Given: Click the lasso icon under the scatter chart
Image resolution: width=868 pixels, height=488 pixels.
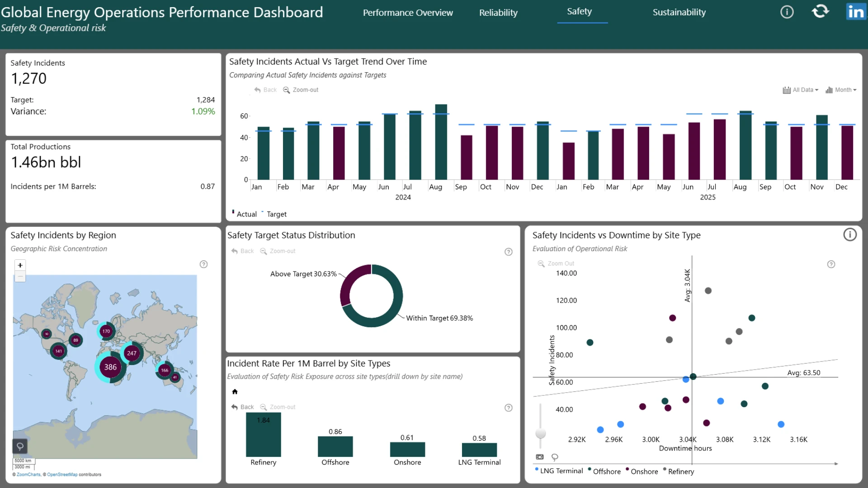Looking at the screenshot, I should point(555,457).
